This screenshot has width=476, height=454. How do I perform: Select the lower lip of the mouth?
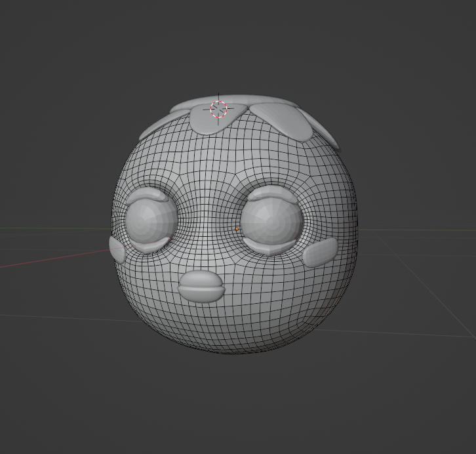pyautogui.click(x=201, y=295)
